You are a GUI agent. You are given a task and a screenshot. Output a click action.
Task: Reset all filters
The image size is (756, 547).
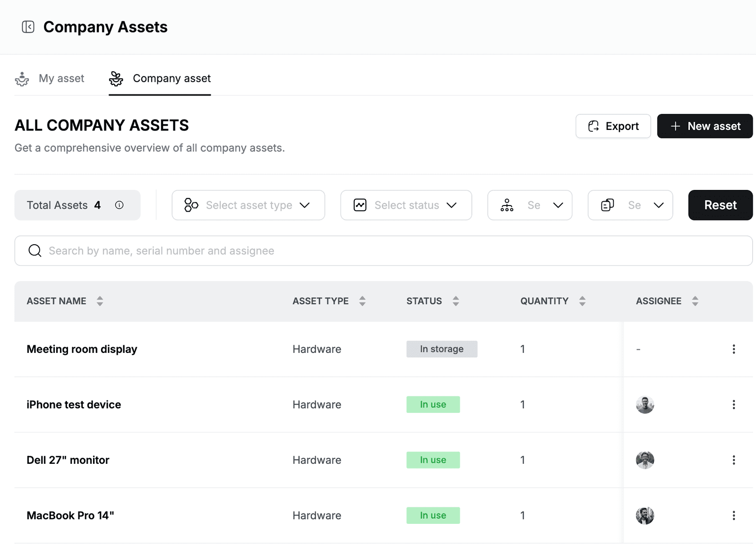coord(720,205)
